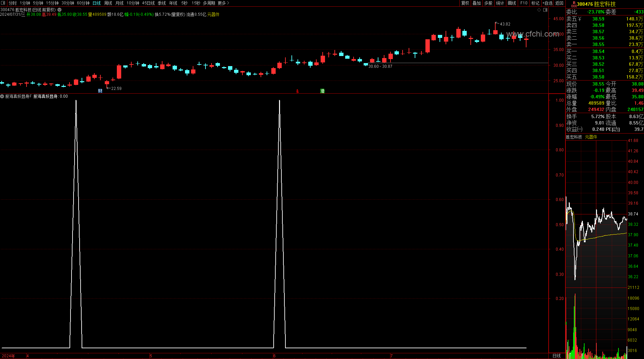The height and width of the screenshot is (359, 644).
Task: Select the 5分钟 period tab
Action: tap(38, 3)
